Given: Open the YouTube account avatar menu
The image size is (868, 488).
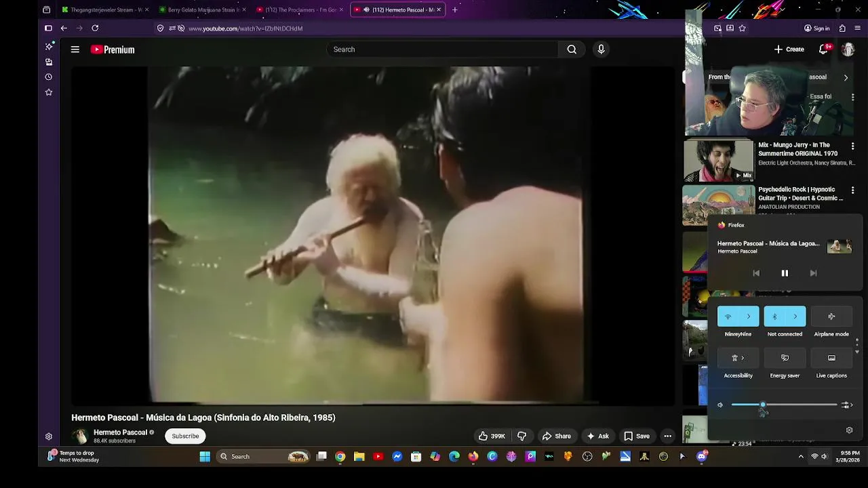Looking at the screenshot, I should coord(848,49).
